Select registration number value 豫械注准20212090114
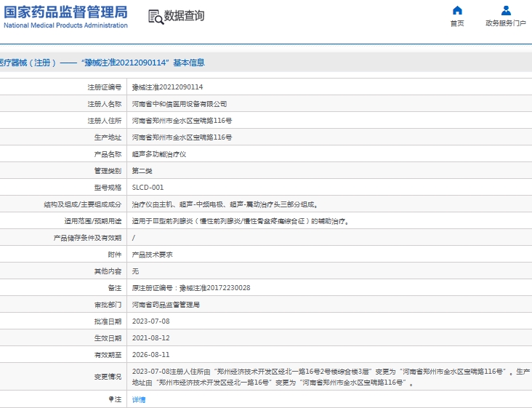The height and width of the screenshot is (408, 532). (167, 87)
